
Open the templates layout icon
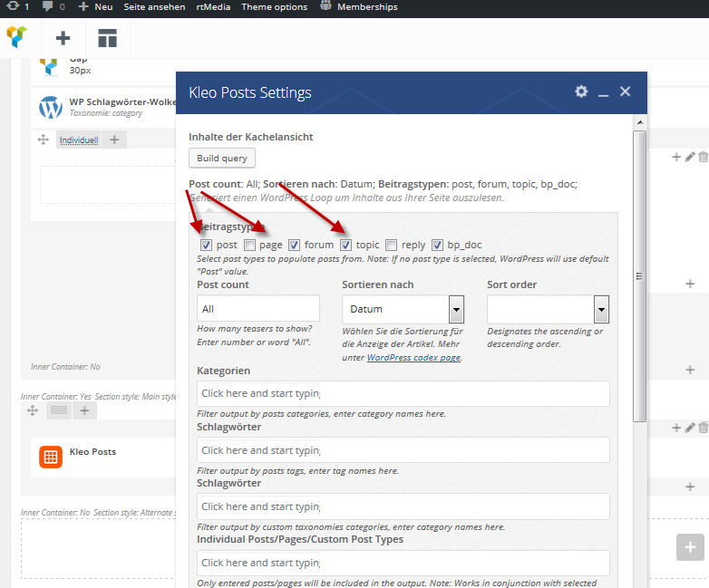pyautogui.click(x=108, y=38)
